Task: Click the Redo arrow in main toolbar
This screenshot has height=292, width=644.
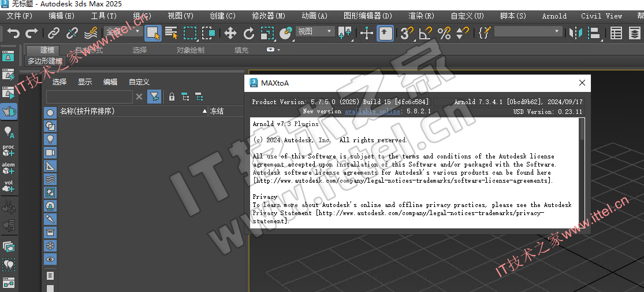Action: click(x=32, y=33)
